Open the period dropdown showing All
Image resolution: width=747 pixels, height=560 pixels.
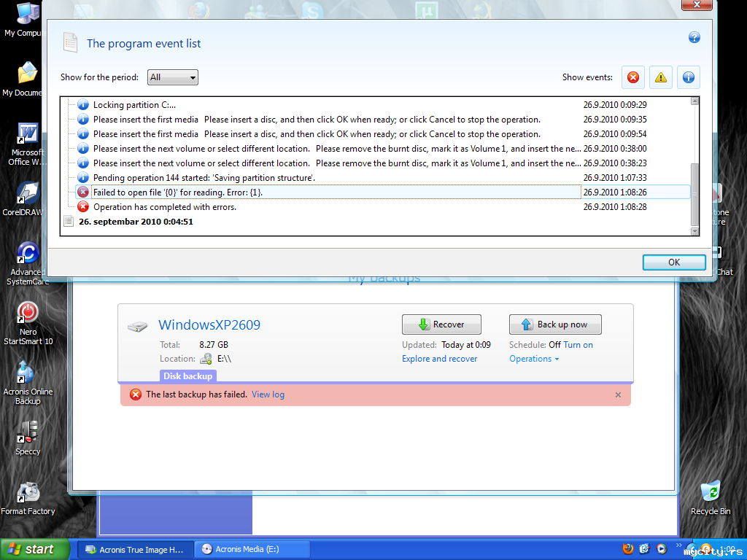172,77
